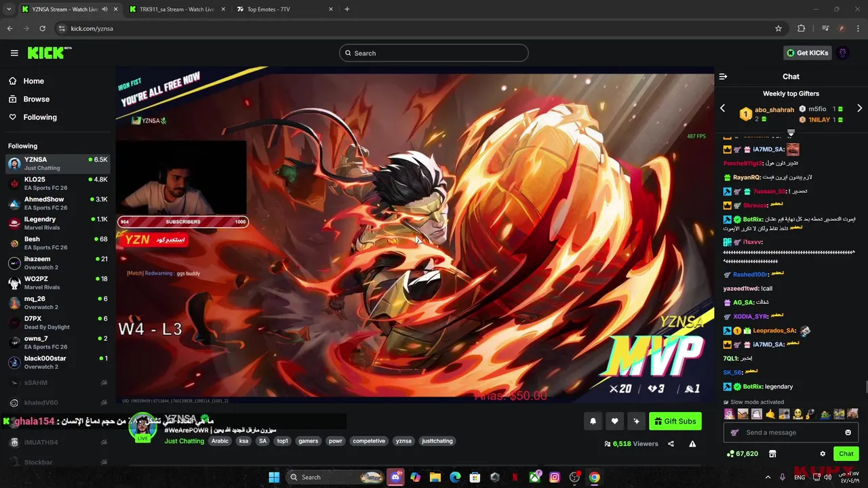Viewport: 868px width, 488px height.
Task: Switch to Top Emotes 7TV tab
Action: pos(283,9)
